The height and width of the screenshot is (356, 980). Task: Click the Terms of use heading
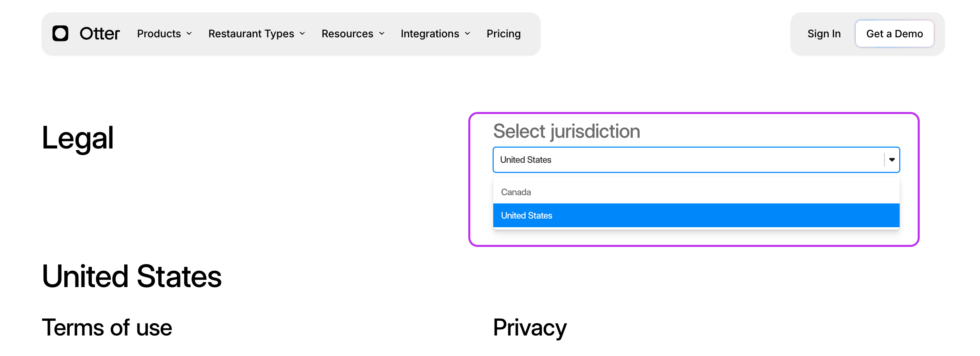pos(107,327)
